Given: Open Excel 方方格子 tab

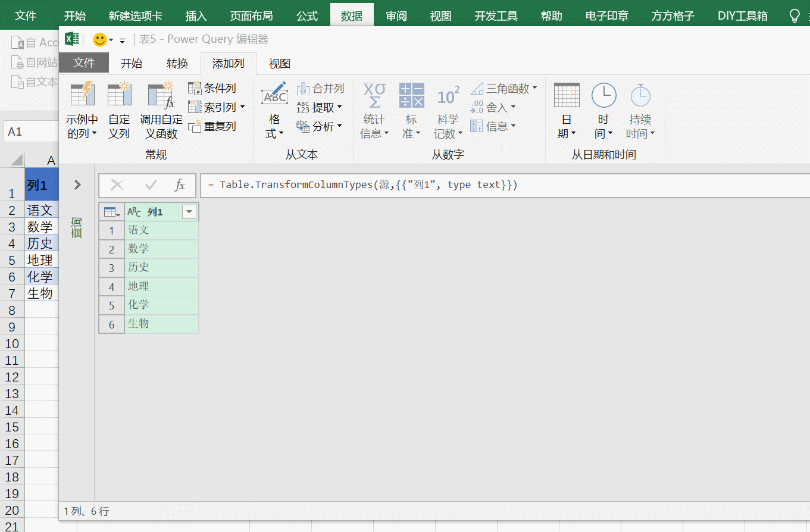Looking at the screenshot, I should pos(673,16).
